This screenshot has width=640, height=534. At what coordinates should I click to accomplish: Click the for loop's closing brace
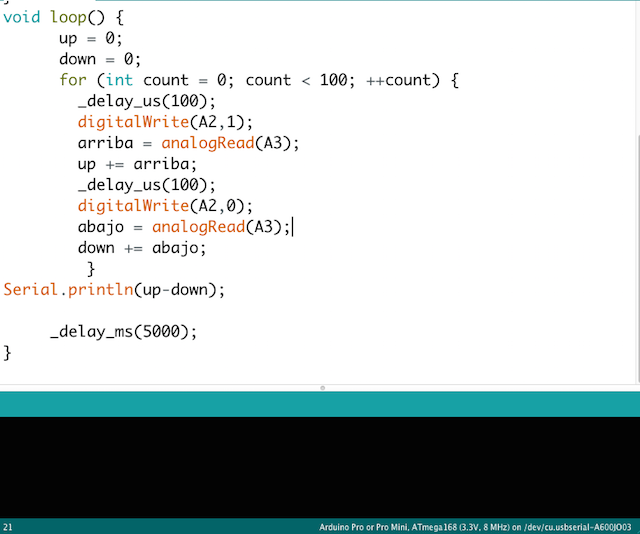click(91, 269)
